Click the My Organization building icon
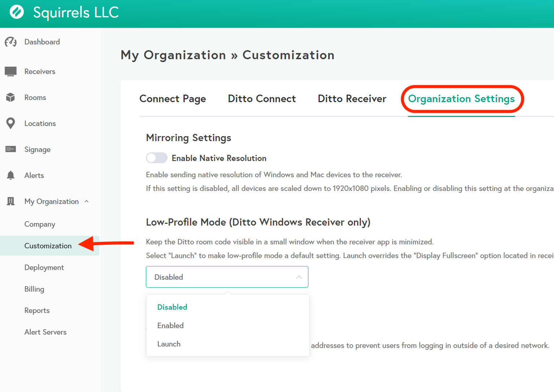554x392 pixels. [x=11, y=201]
